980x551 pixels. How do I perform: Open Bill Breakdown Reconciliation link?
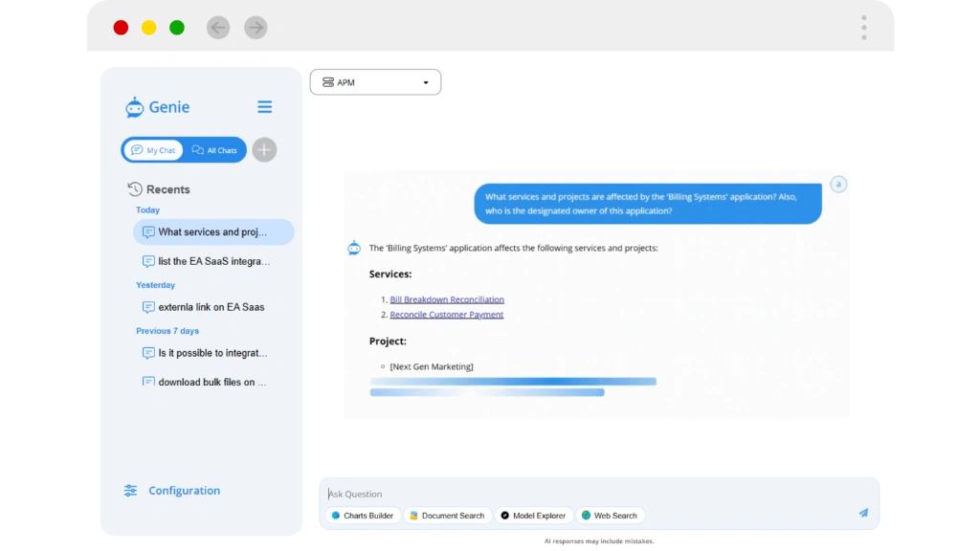tap(447, 299)
